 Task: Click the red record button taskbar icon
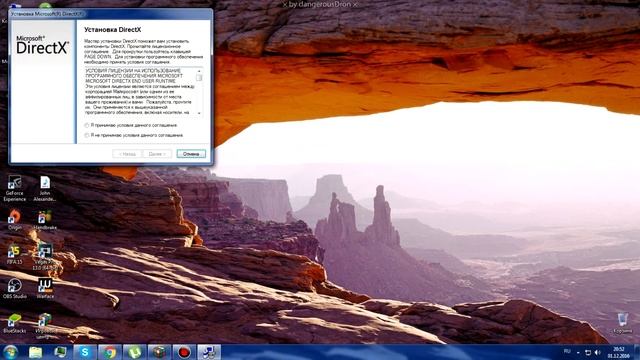click(x=184, y=352)
